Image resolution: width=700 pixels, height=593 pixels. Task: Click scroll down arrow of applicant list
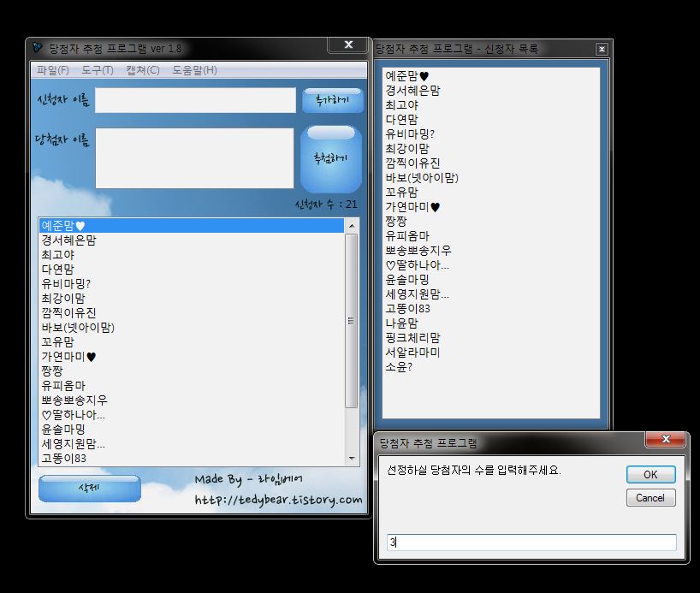(352, 458)
